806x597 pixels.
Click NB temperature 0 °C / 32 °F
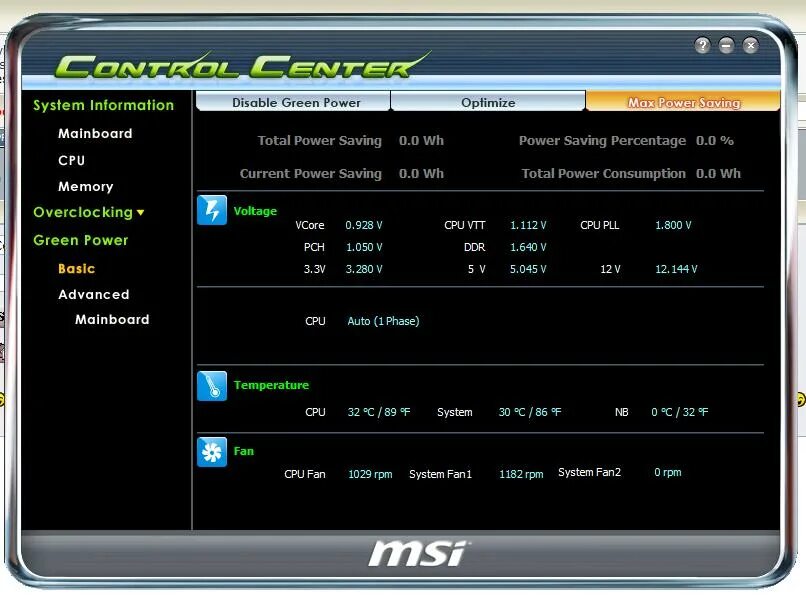click(680, 412)
